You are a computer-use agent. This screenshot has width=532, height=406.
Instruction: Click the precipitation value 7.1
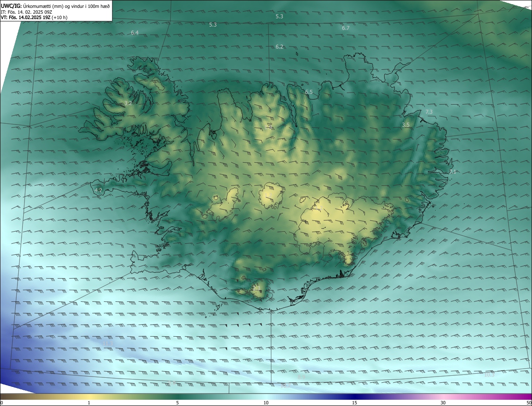pyautogui.click(x=453, y=171)
